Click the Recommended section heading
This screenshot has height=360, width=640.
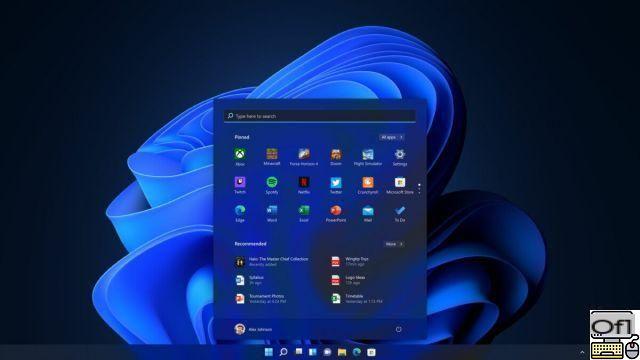[x=250, y=244]
